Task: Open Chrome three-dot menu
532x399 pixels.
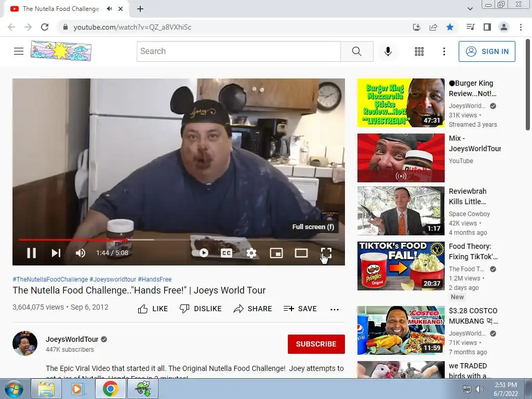Action: click(x=521, y=27)
